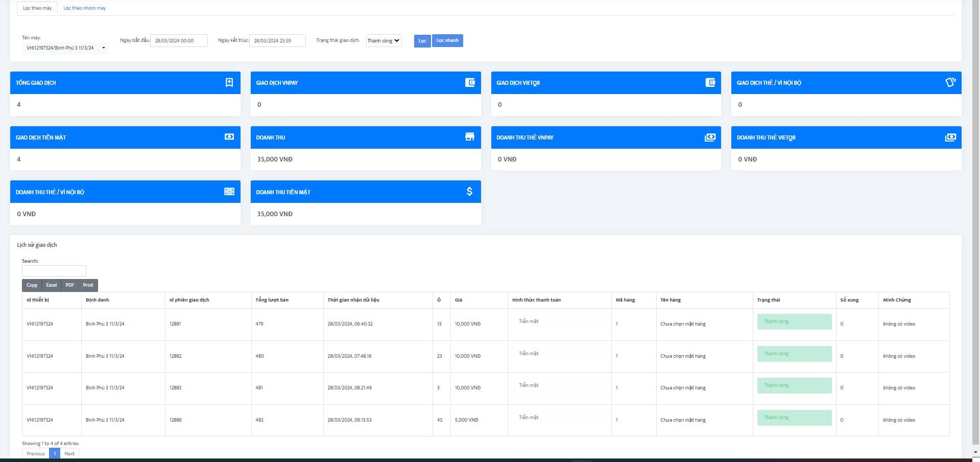Export the table using Excel button
The image size is (980, 462).
pyautogui.click(x=51, y=285)
